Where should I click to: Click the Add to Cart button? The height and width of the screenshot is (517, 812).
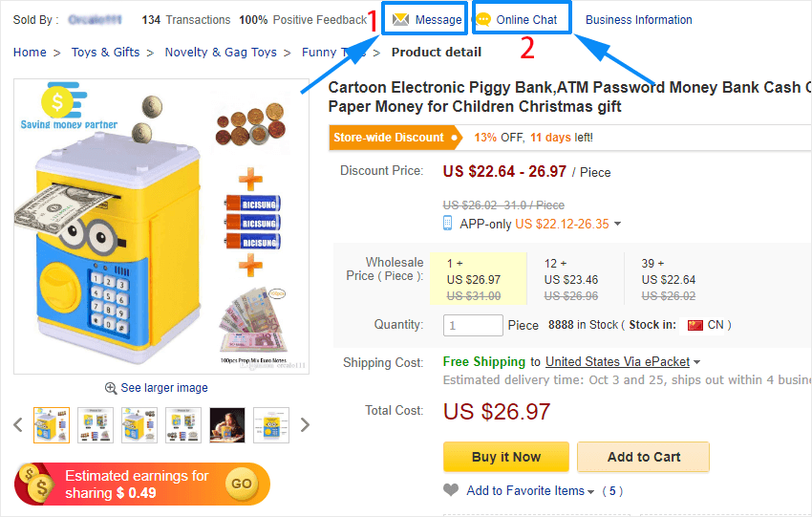pos(643,457)
